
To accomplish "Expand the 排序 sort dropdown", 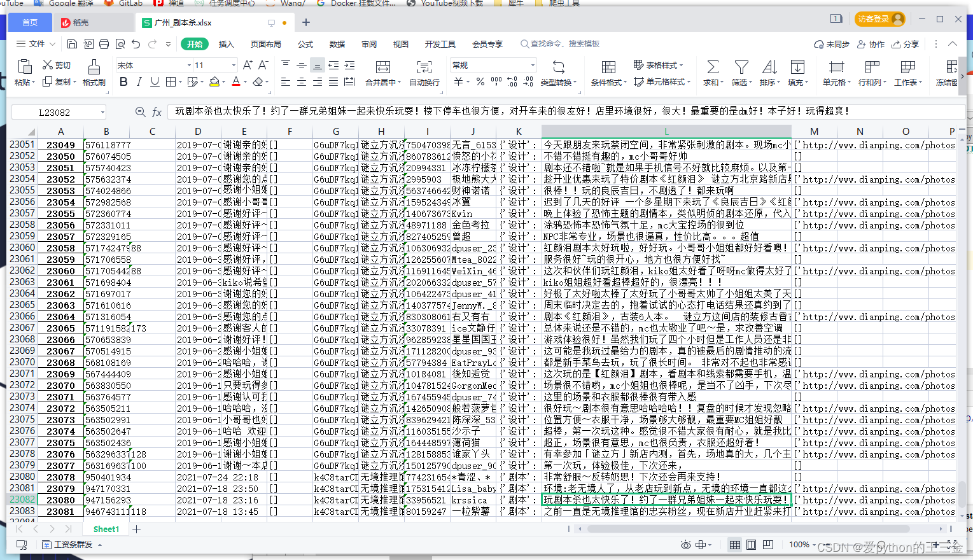I will click(x=778, y=82).
